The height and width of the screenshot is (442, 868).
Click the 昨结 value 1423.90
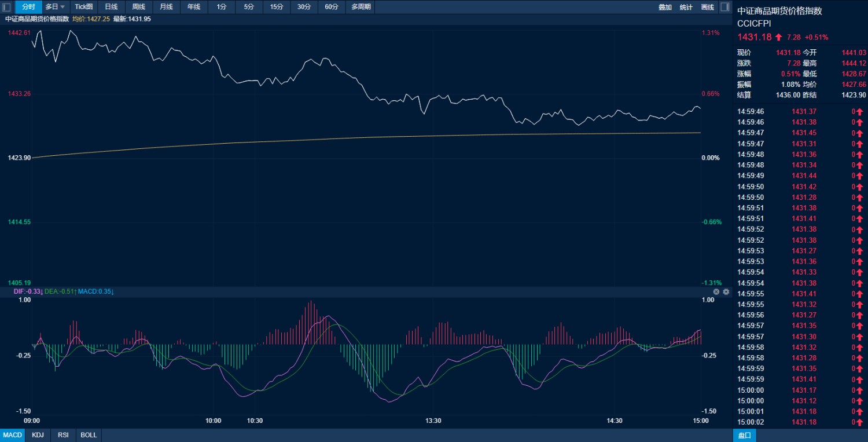click(854, 95)
